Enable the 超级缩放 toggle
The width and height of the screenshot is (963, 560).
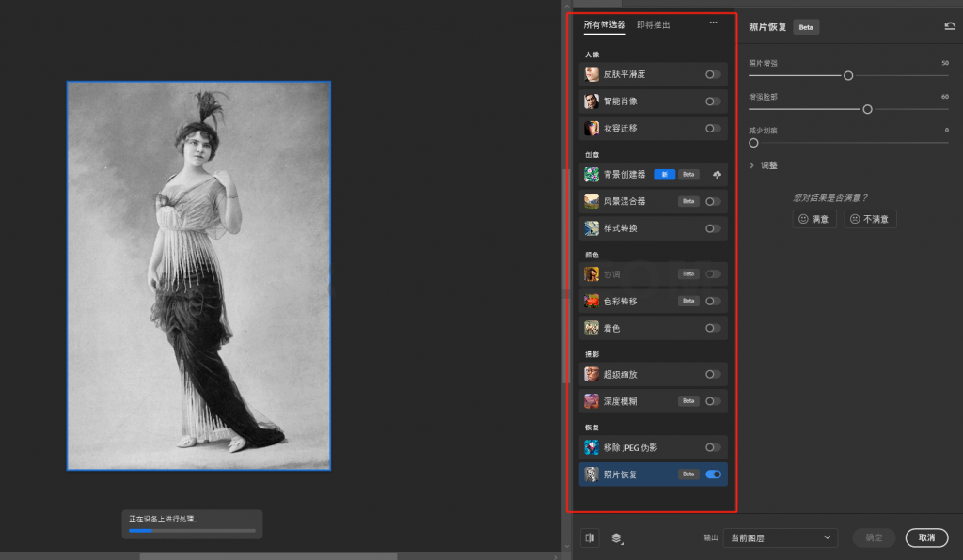pyautogui.click(x=713, y=374)
